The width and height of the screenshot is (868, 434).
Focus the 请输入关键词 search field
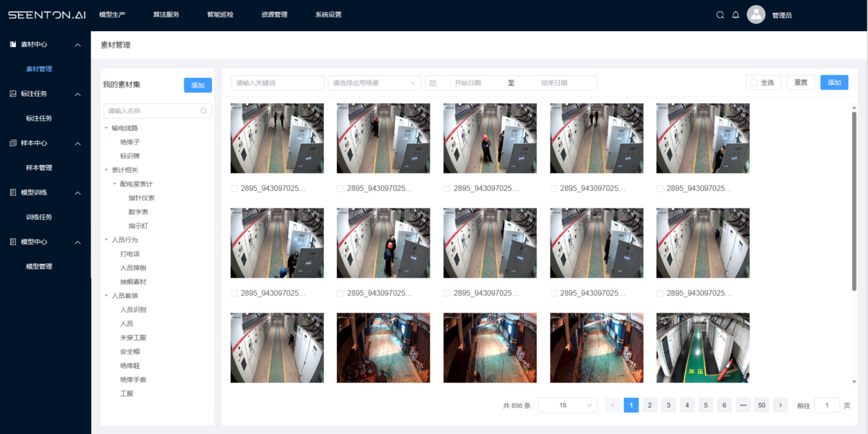pyautogui.click(x=278, y=82)
